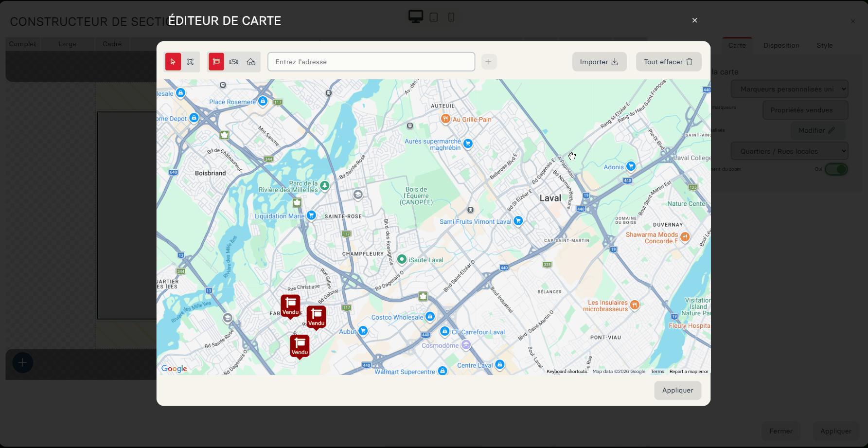
Task: Choose the handshake marker type
Action: point(234,62)
